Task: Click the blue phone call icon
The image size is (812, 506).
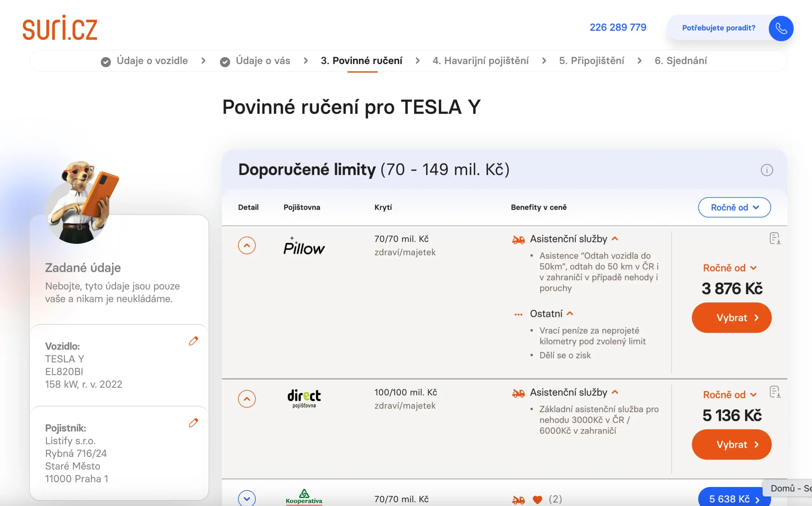Action: [781, 28]
